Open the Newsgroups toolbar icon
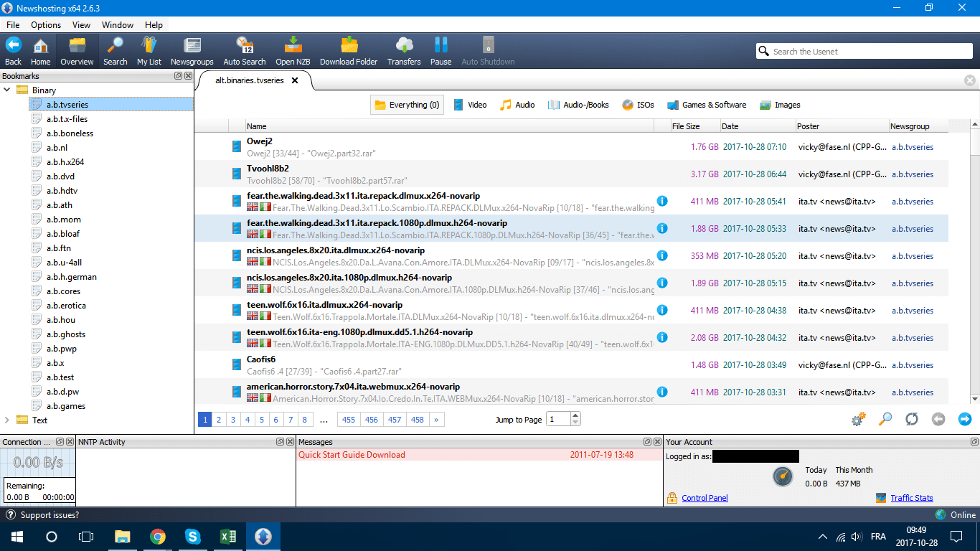Viewport: 980px width, 551px height. coord(192,46)
